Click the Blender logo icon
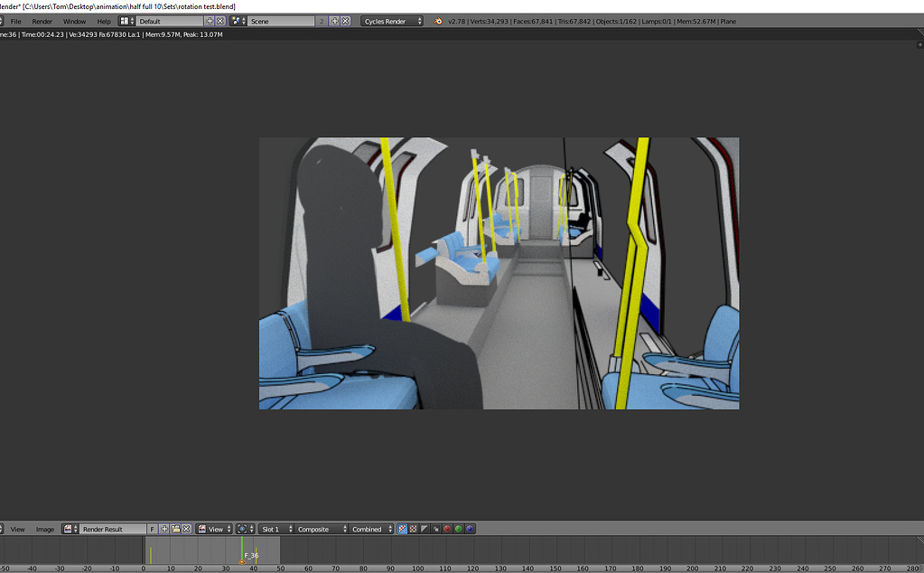The height and width of the screenshot is (573, 924). click(x=438, y=21)
